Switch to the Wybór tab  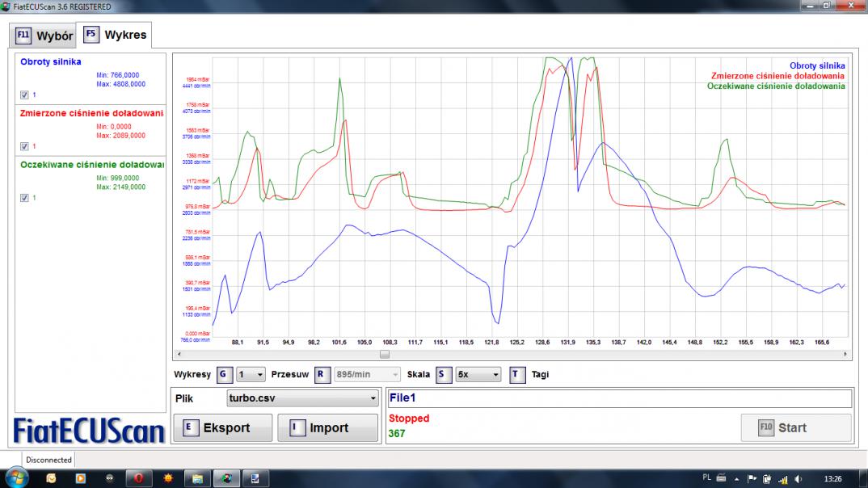coord(44,36)
